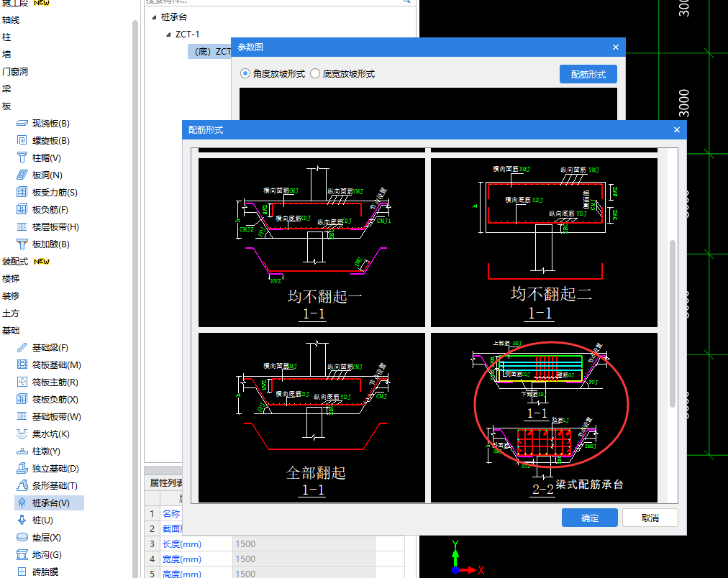Viewport: 728px width, 578px height.
Task: Choose the 柱帽(V) column cap icon
Action: (x=22, y=157)
